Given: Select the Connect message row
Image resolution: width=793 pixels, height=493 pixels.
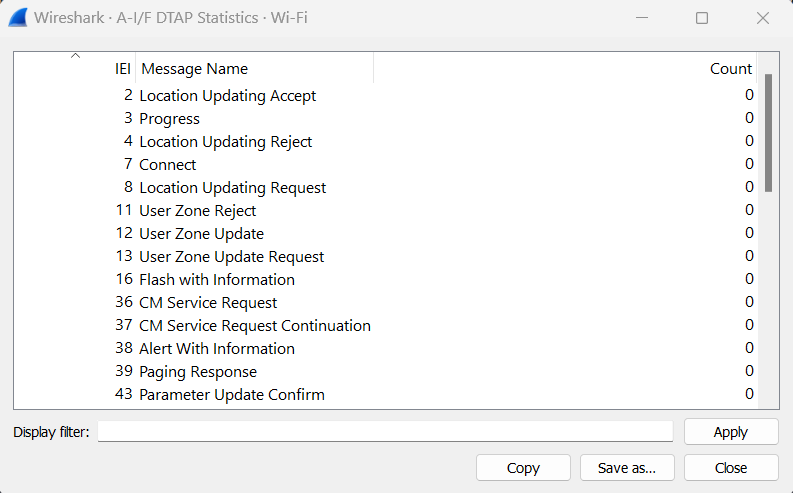Looking at the screenshot, I should coord(168,165).
